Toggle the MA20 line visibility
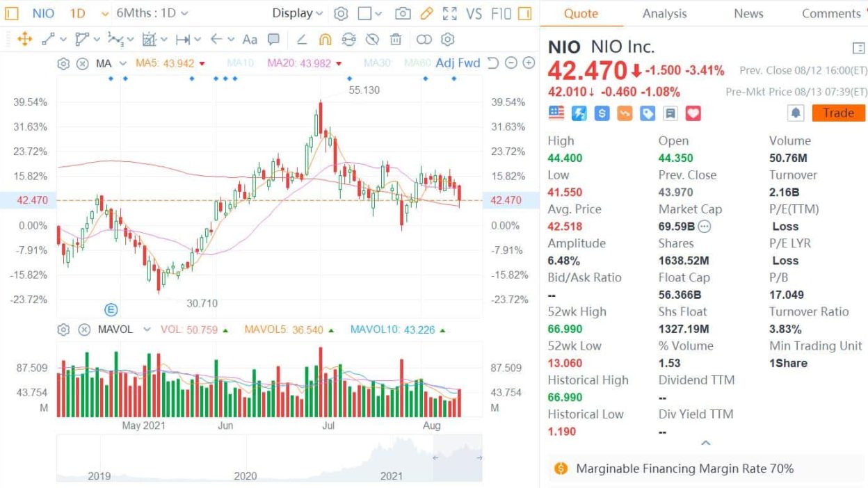This screenshot has width=868, height=488. (x=305, y=63)
